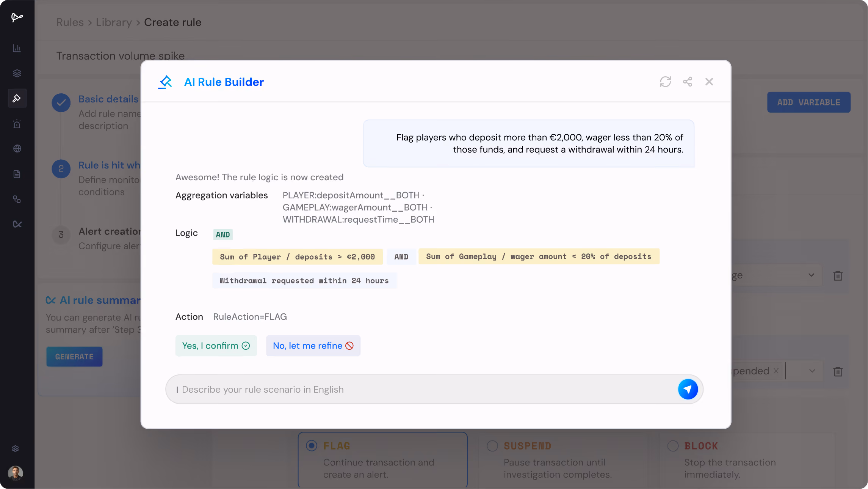
Task: Click the 'Sum of Player / deposits' condition chip
Action: 298,256
